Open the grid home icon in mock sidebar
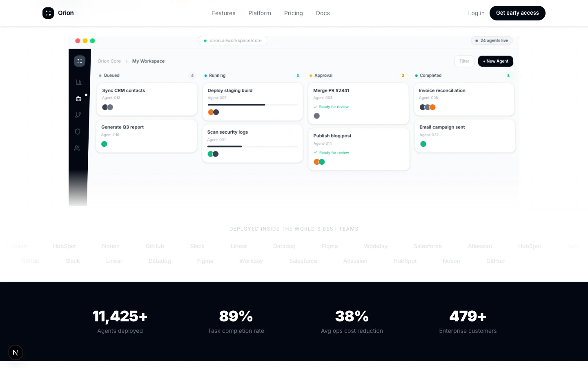588x368 pixels. point(80,61)
